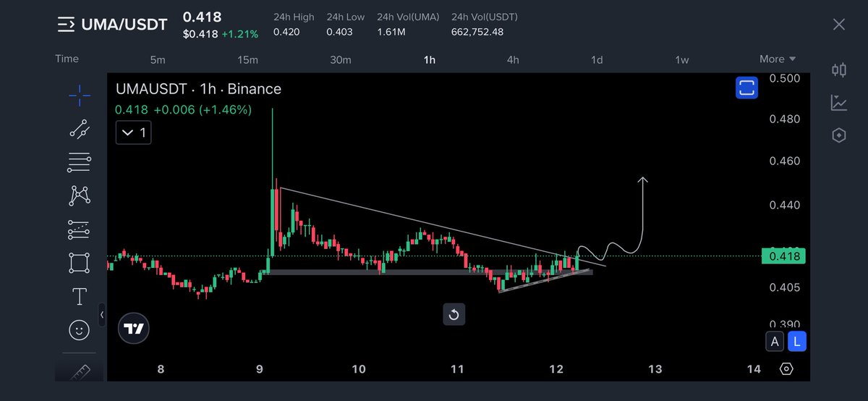Open the long position forecasting tool
This screenshot has height=401, width=868.
(x=80, y=229)
